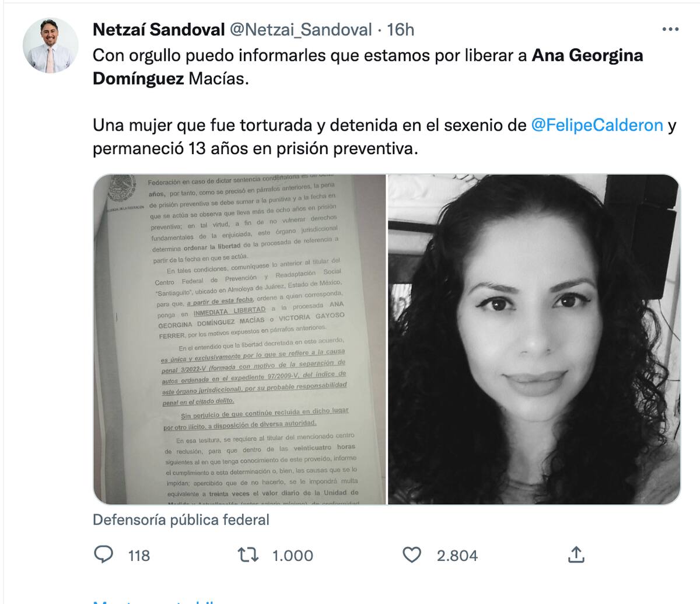
Task: Click the 16h timestamp
Action: pos(401,29)
